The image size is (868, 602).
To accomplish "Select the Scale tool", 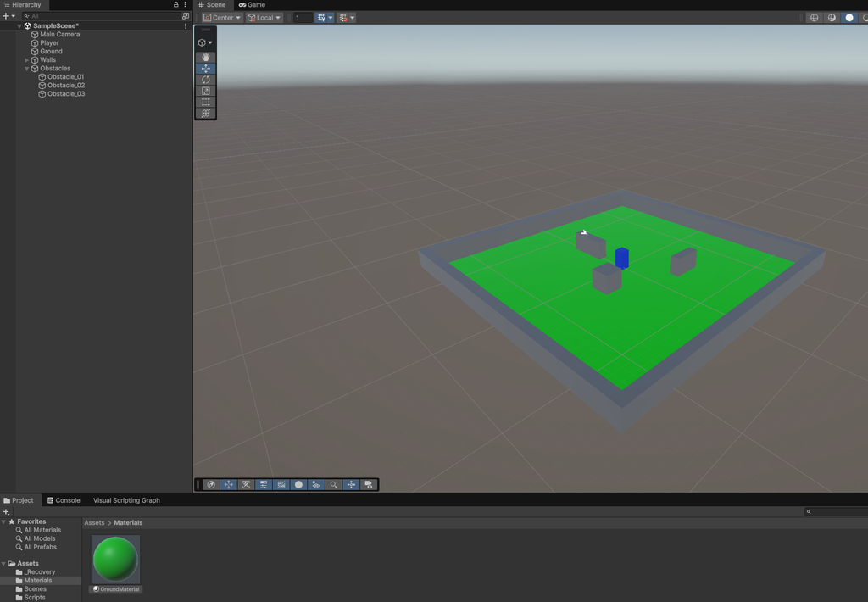I will pos(205,91).
